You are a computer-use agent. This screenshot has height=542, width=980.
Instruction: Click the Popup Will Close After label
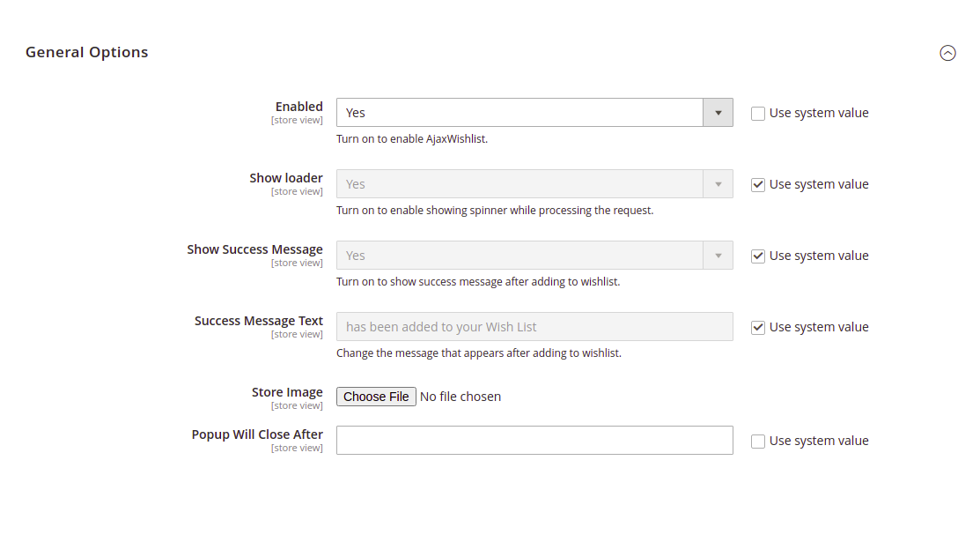[x=257, y=434]
